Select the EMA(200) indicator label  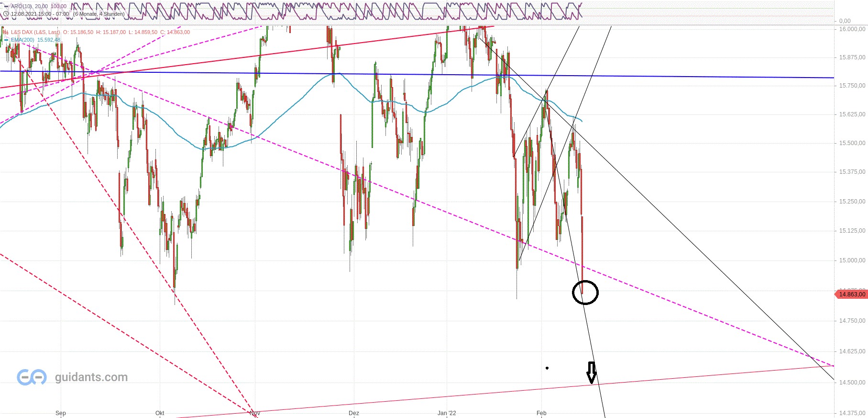[22, 40]
